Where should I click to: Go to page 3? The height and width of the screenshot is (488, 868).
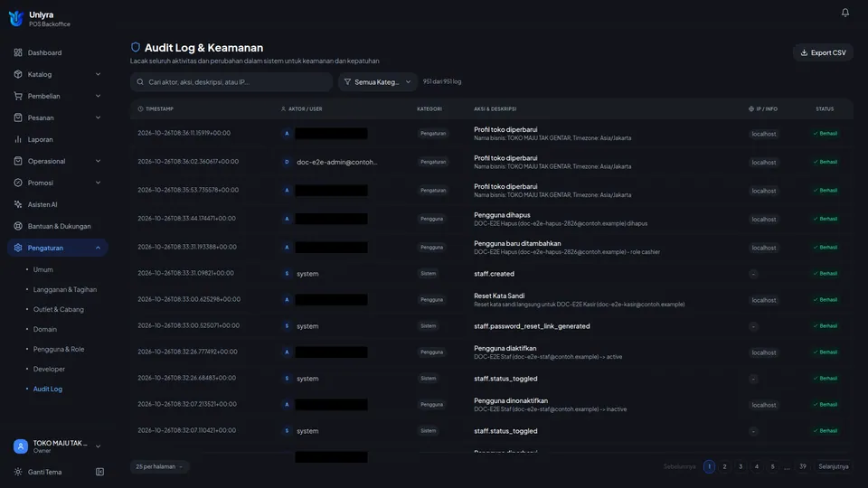click(x=741, y=466)
